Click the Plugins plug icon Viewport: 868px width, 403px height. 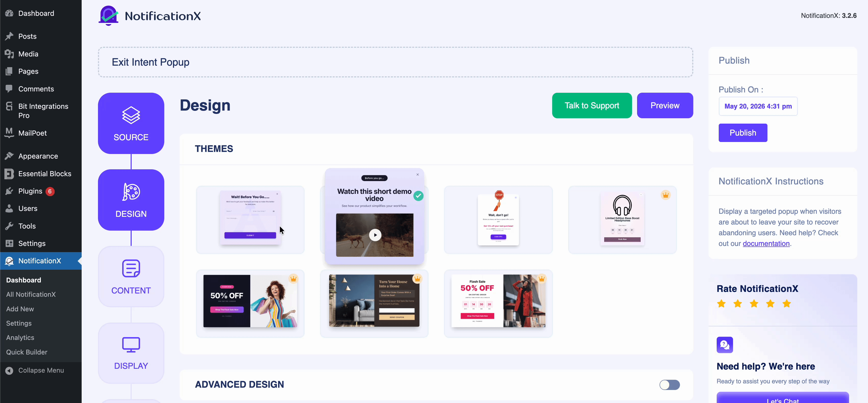9,191
